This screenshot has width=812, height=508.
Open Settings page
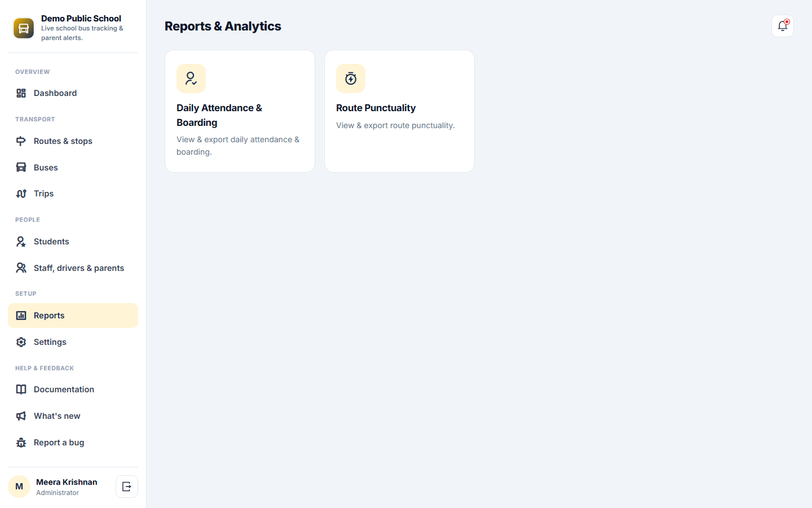[x=73, y=342]
